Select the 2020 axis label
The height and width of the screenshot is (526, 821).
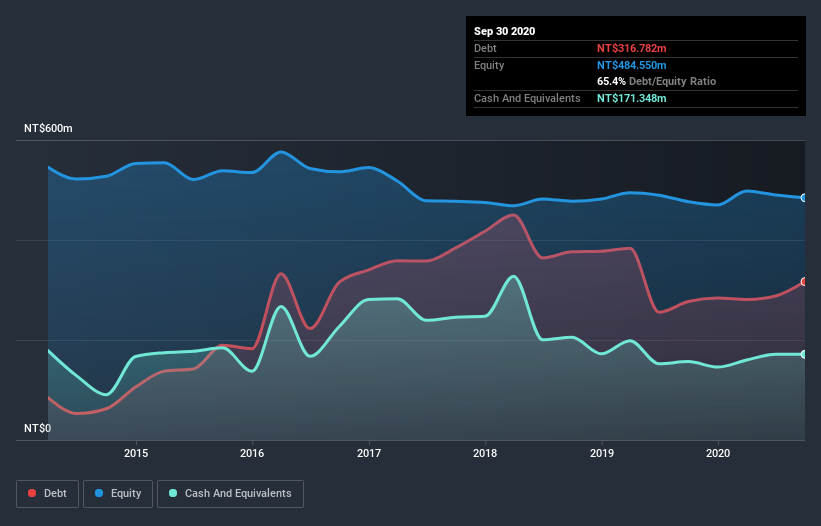tap(718, 453)
